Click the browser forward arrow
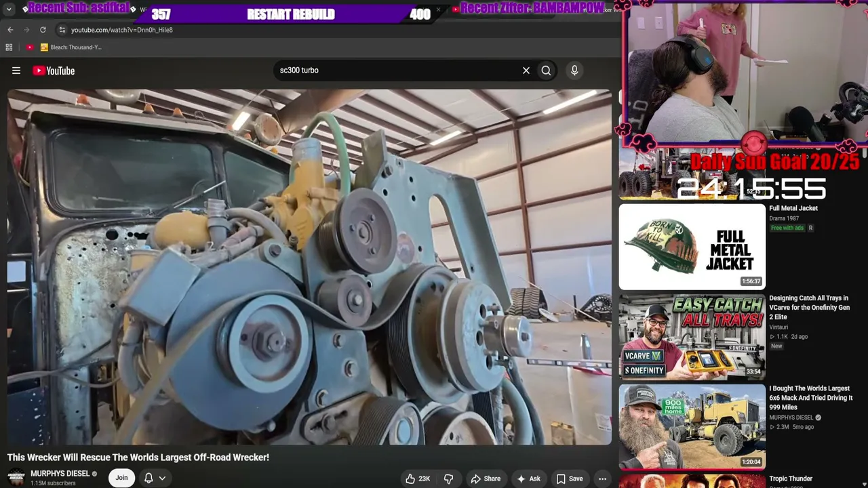Screen dimensions: 868x488 pyautogui.click(x=26, y=30)
